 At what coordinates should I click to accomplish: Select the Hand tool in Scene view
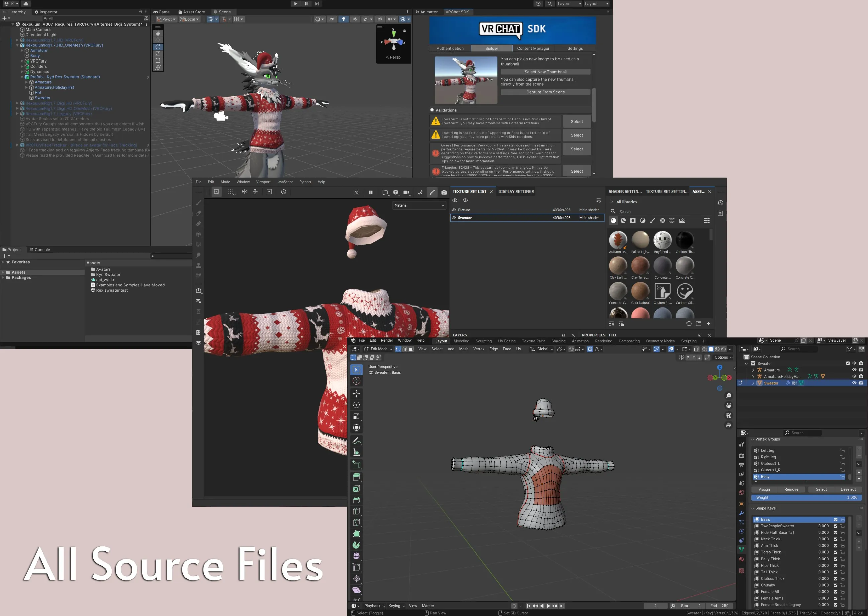[158, 33]
